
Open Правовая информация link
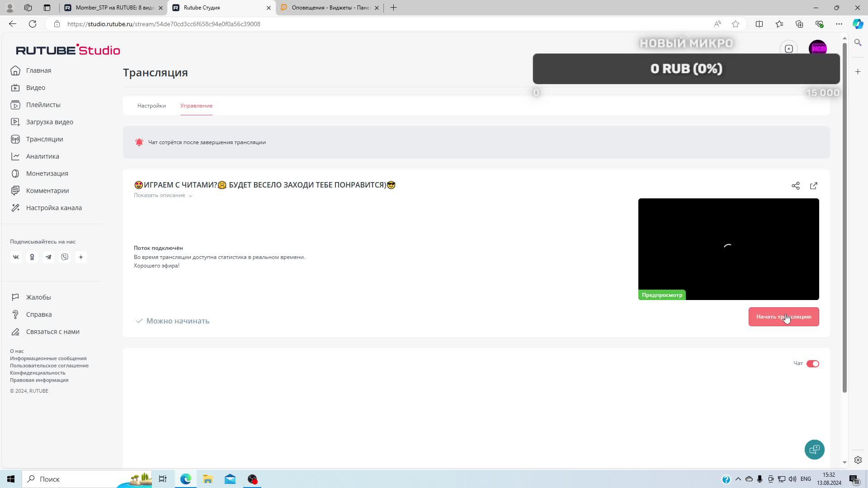(39, 380)
